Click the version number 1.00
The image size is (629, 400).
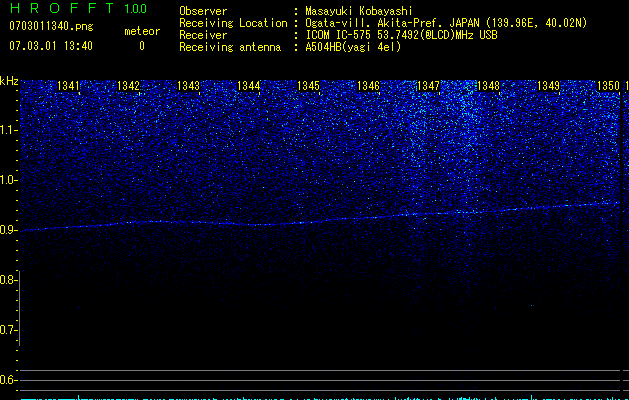(135, 9)
